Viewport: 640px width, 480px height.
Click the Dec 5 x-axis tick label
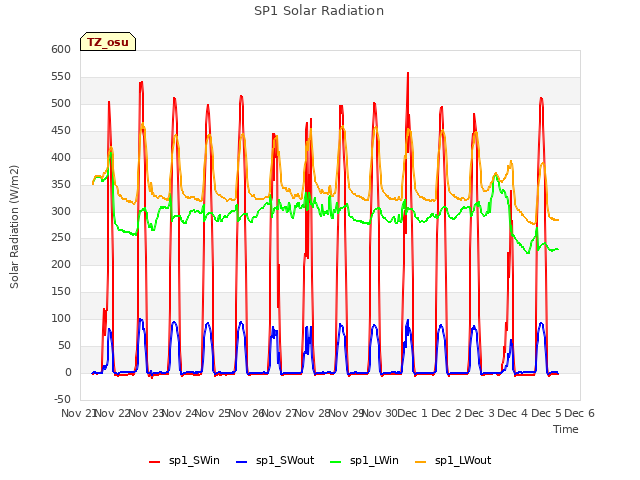pyautogui.click(x=546, y=413)
